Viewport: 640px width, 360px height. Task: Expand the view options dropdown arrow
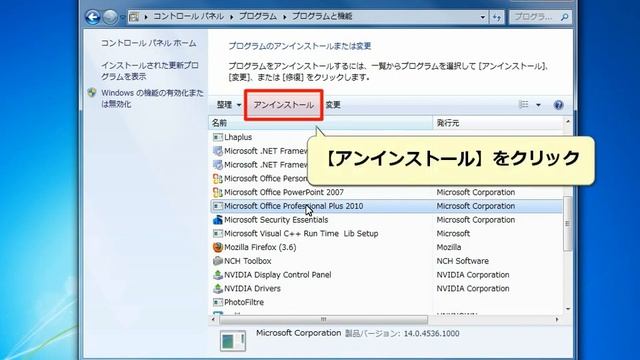(538, 105)
